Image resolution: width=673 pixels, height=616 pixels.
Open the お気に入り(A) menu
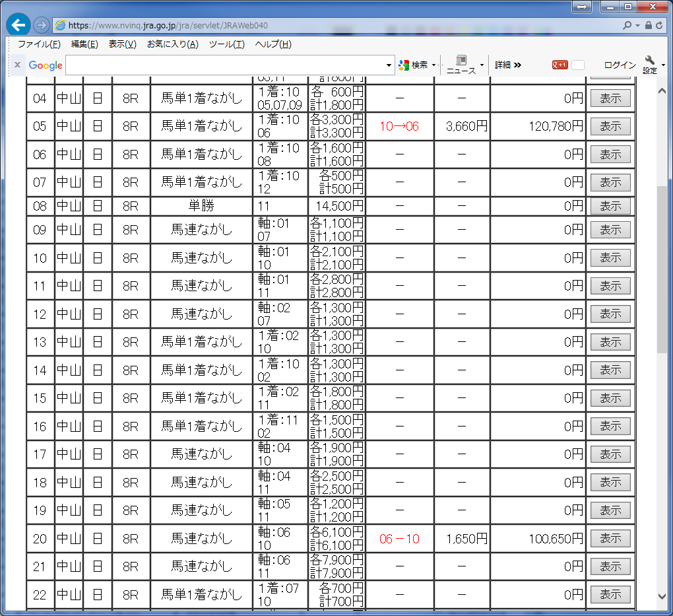(173, 44)
